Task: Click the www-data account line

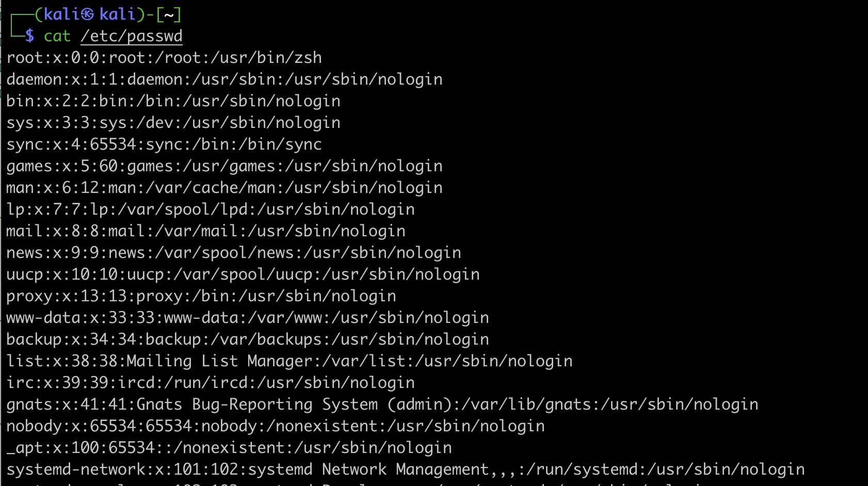Action: tap(247, 318)
